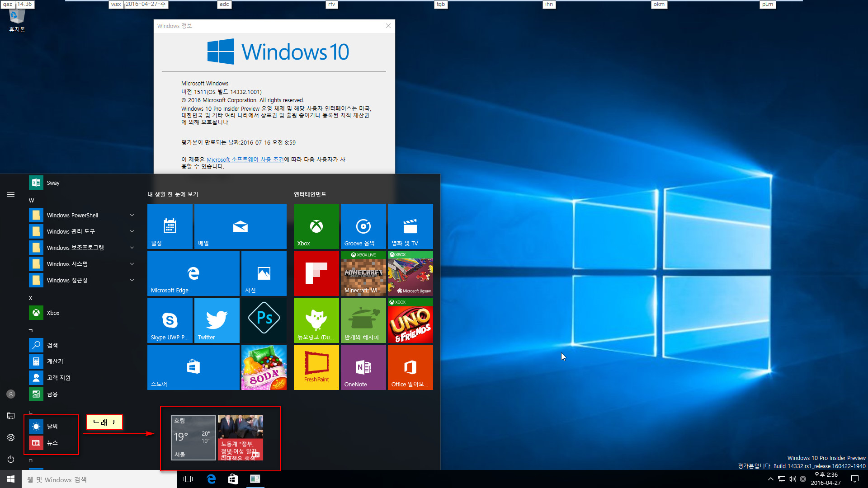Focus the 웹 및 Windows 검색 box
Viewport: 868px width, 488px height.
(99, 479)
